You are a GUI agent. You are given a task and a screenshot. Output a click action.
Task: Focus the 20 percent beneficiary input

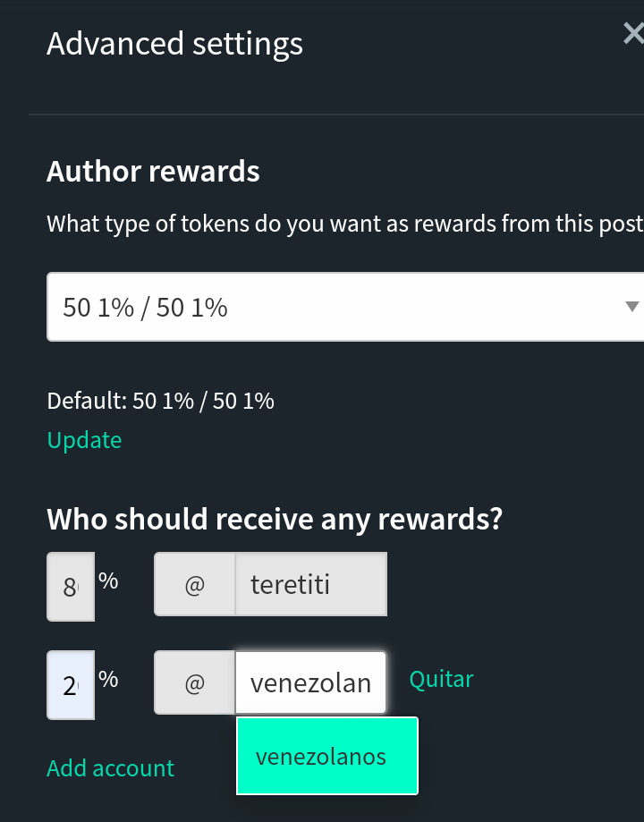[x=70, y=685]
